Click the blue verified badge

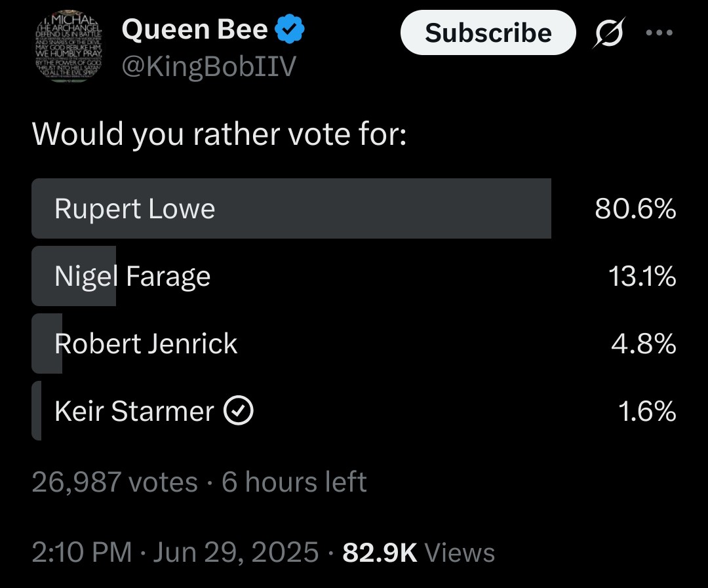[290, 29]
